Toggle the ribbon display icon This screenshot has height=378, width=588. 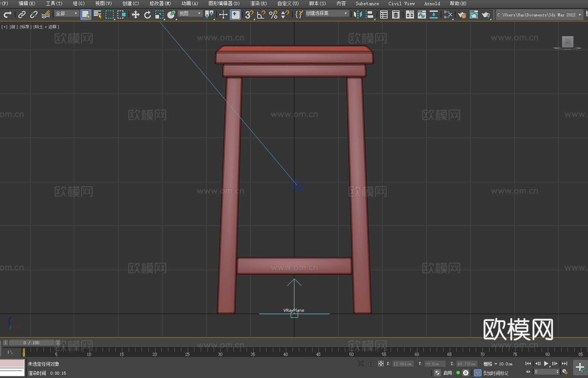tap(410, 14)
